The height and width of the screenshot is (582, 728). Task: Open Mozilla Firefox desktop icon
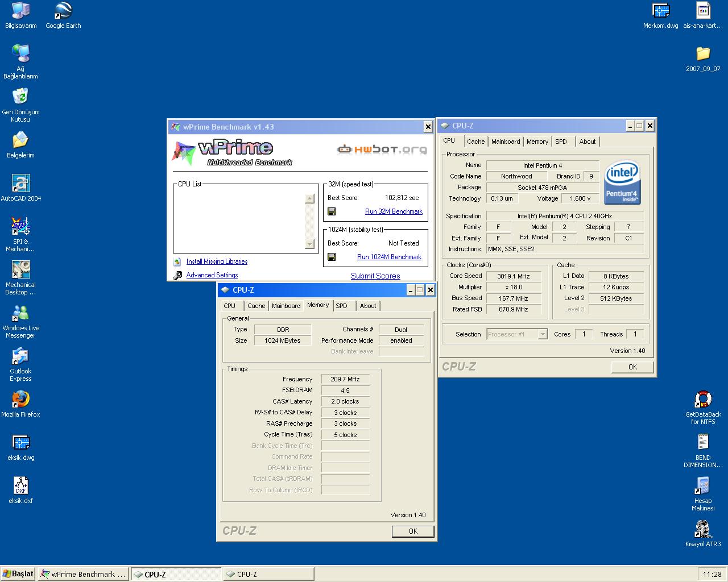tap(20, 404)
